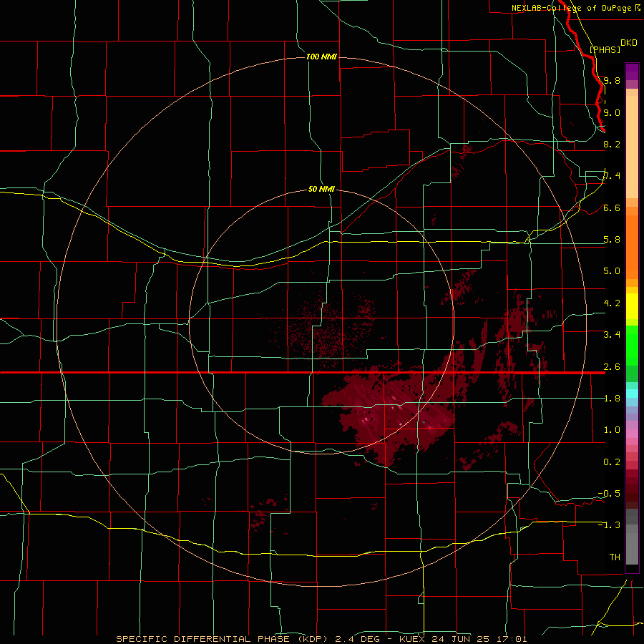The image size is (644, 644).
Task: Click the 9.8 value on the scale
Action: click(612, 80)
